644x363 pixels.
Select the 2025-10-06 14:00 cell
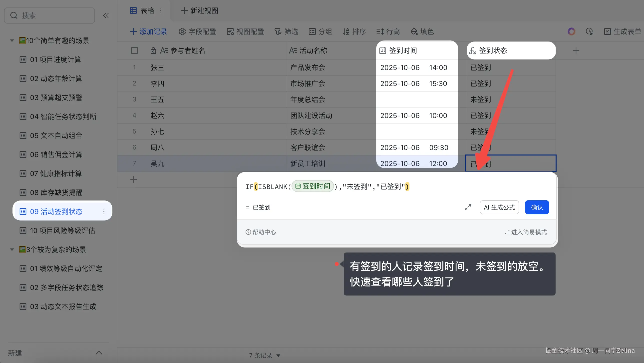point(417,67)
